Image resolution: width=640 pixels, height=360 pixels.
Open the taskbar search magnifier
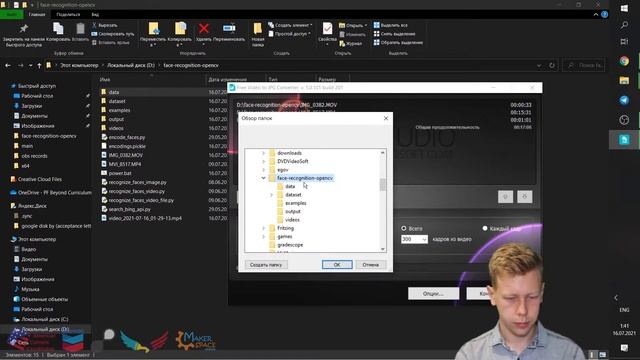pyautogui.click(x=624, y=25)
